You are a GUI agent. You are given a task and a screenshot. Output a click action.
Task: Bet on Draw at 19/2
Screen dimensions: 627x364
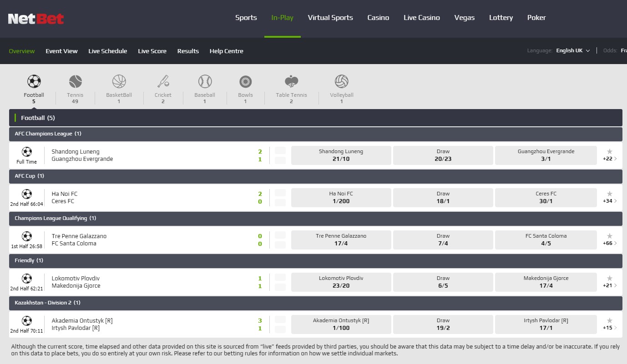[443, 324]
